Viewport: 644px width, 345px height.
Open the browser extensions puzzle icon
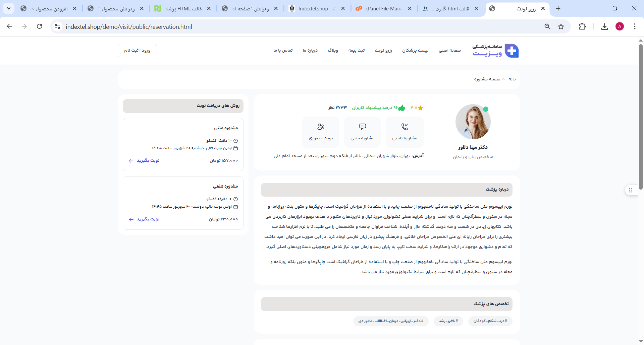coord(582,27)
